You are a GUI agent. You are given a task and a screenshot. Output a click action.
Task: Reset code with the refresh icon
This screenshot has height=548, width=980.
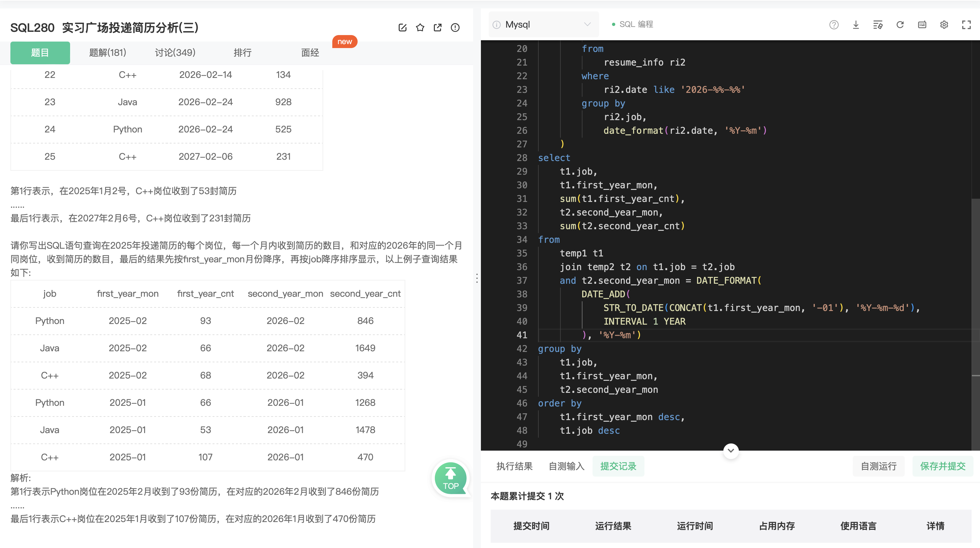[x=900, y=25]
